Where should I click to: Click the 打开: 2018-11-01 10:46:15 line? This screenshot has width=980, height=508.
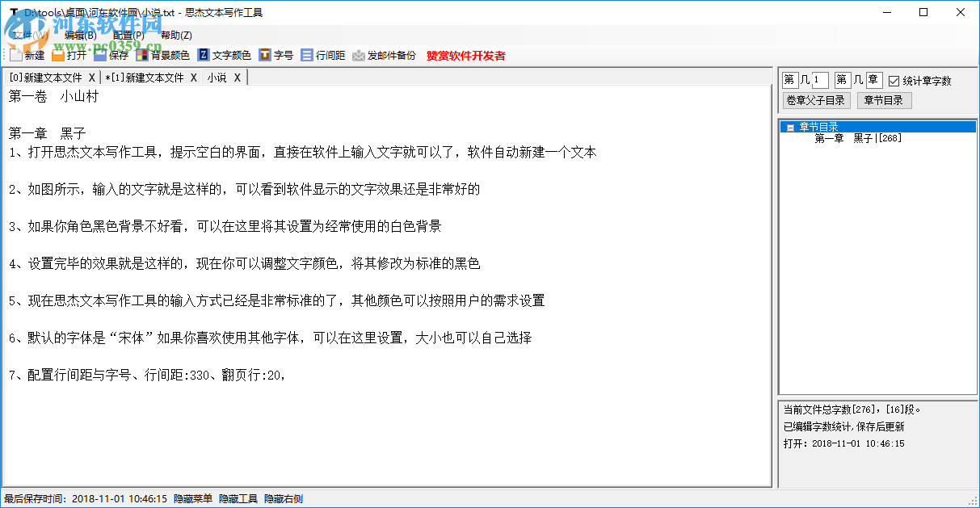(843, 443)
